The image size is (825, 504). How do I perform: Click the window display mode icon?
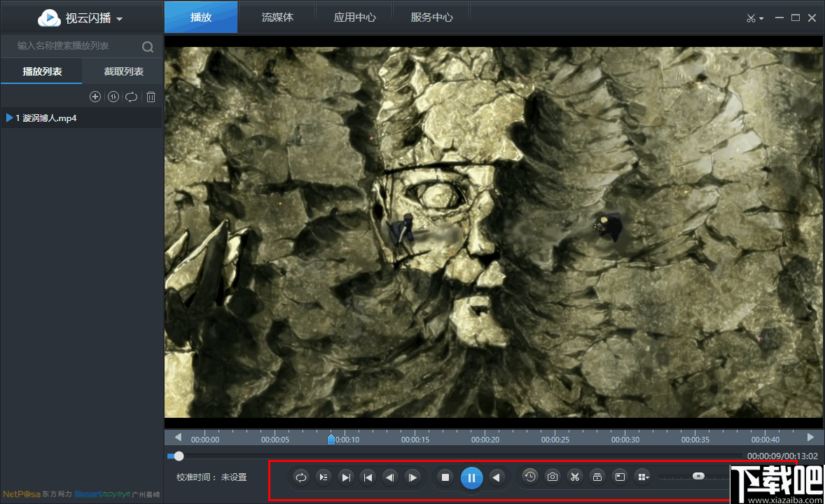[621, 477]
